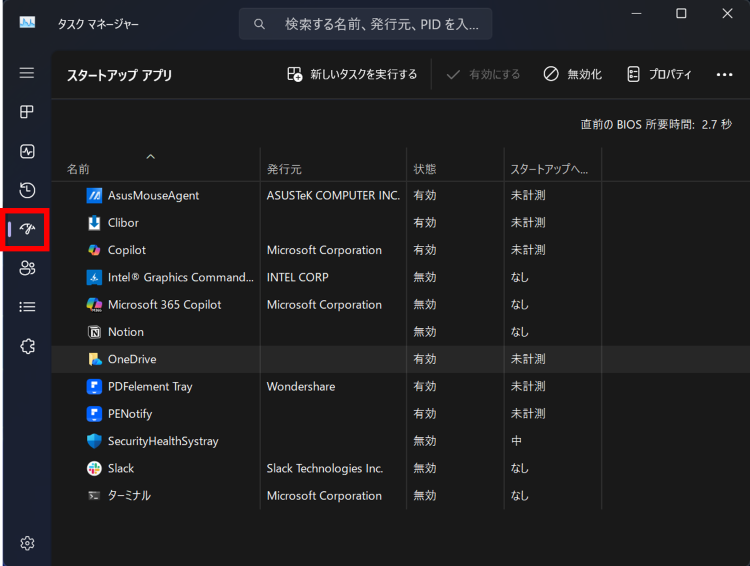Open the Services page in the sidebar
750x566 pixels.
27,346
